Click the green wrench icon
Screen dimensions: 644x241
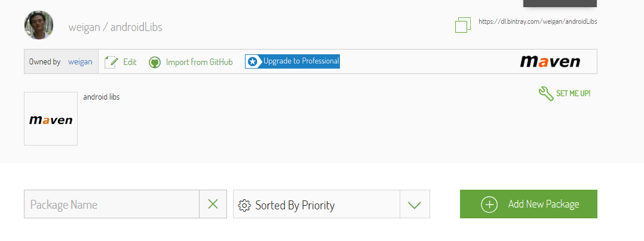[x=546, y=94]
